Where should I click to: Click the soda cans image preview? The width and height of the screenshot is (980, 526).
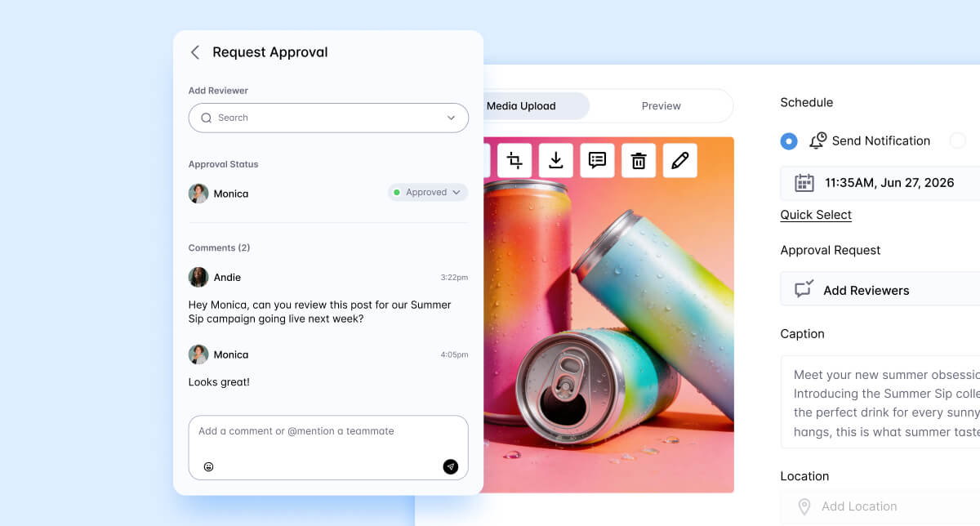click(x=608, y=314)
